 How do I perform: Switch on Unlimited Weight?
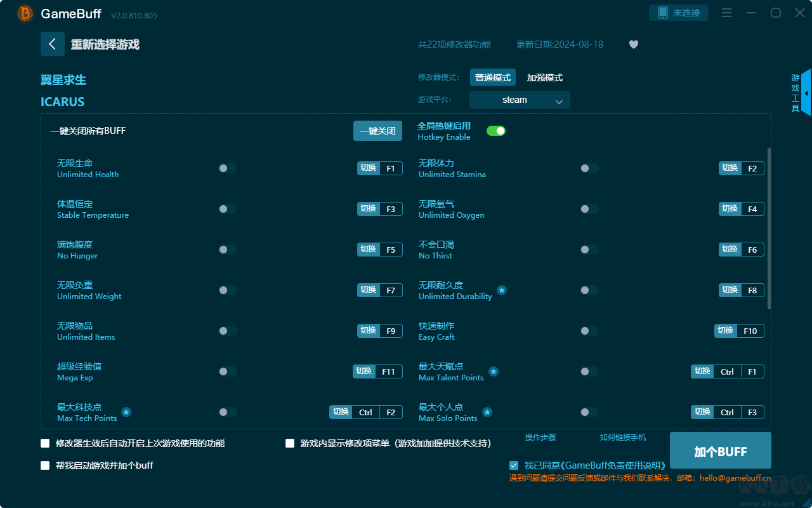[228, 290]
